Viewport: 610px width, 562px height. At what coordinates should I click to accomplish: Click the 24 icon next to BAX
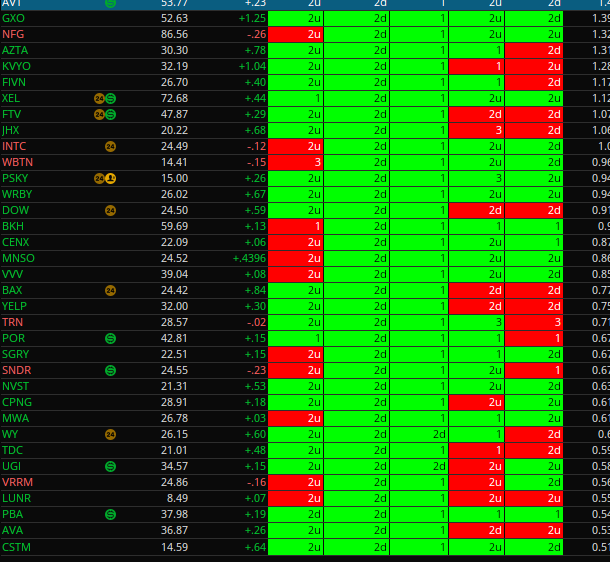click(x=110, y=291)
